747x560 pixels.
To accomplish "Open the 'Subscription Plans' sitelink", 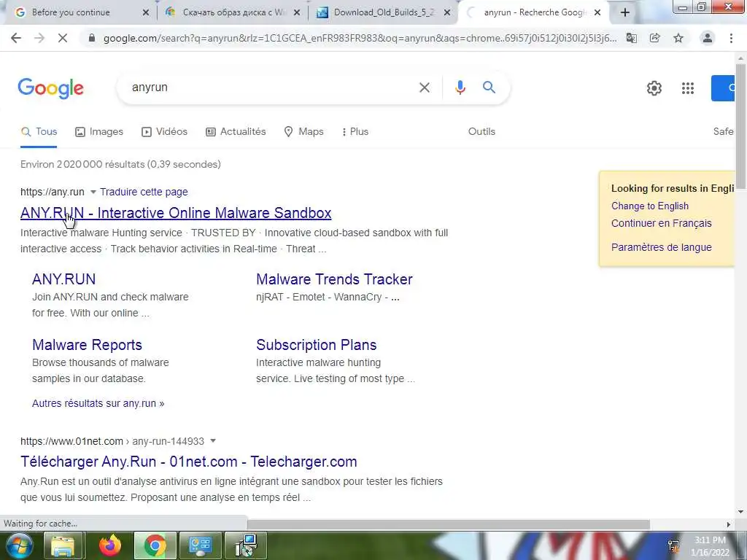I will pyautogui.click(x=317, y=345).
